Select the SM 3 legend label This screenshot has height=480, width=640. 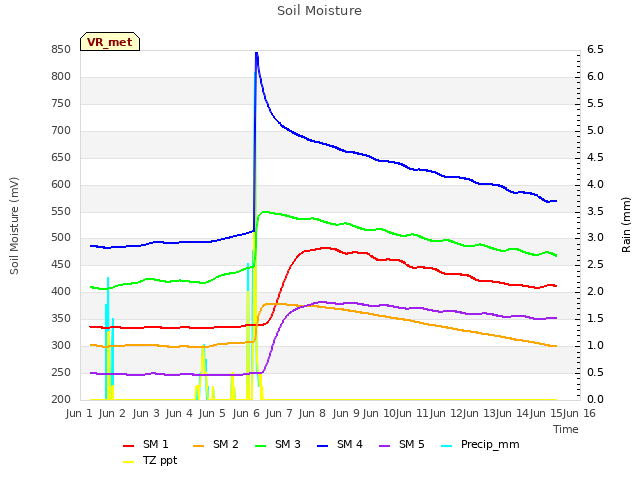pyautogui.click(x=287, y=444)
